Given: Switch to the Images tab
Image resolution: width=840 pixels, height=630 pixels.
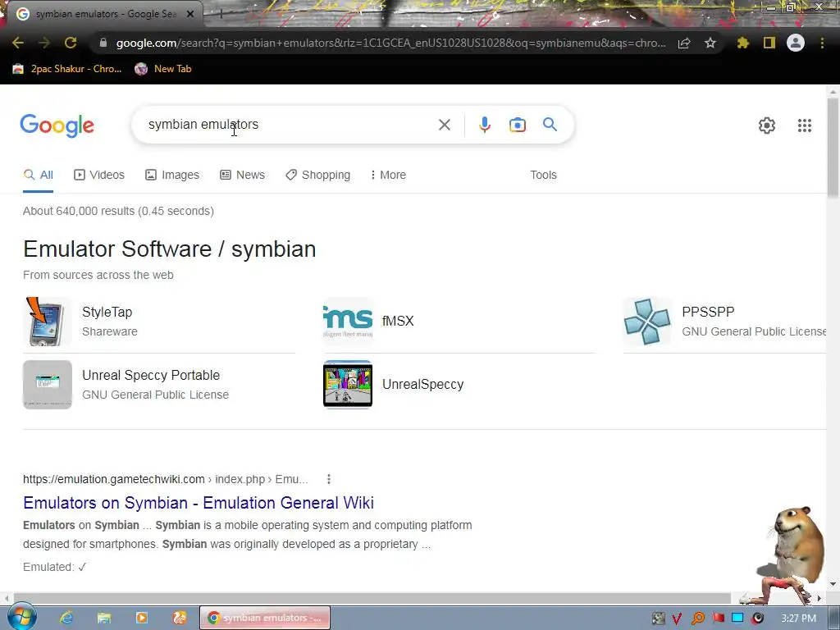Looking at the screenshot, I should click(x=172, y=175).
